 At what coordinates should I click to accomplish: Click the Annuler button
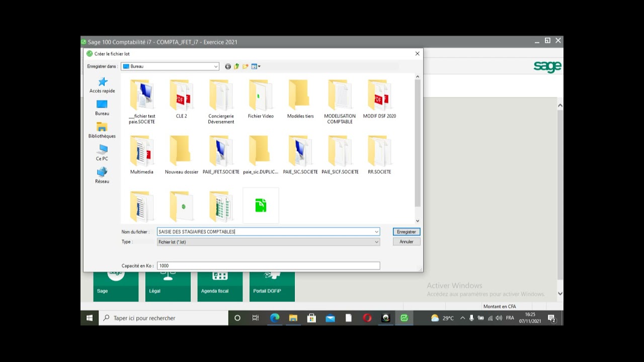click(x=407, y=242)
